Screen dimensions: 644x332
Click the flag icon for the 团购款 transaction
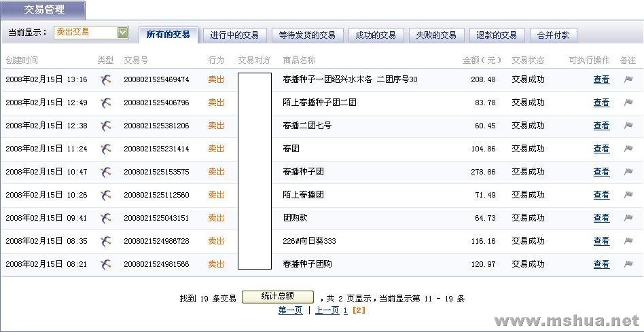click(x=628, y=218)
